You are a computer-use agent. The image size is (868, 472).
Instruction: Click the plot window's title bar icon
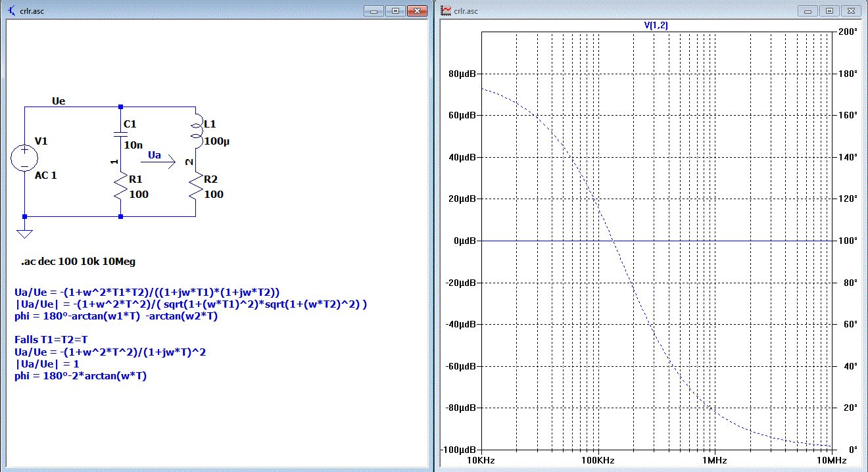pos(445,11)
